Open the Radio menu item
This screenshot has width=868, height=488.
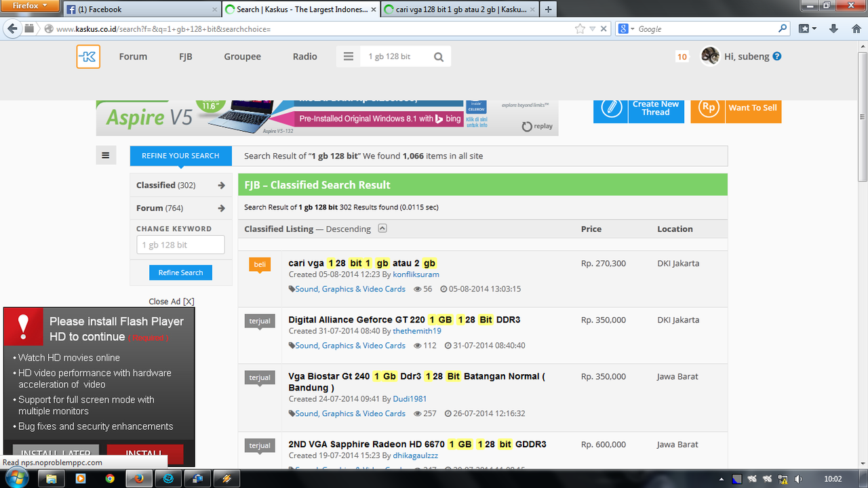click(305, 57)
